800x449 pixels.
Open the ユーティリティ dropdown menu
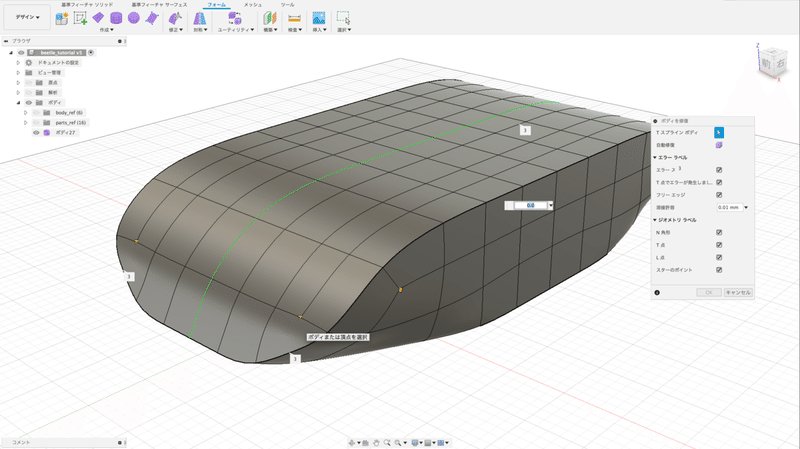pos(236,30)
